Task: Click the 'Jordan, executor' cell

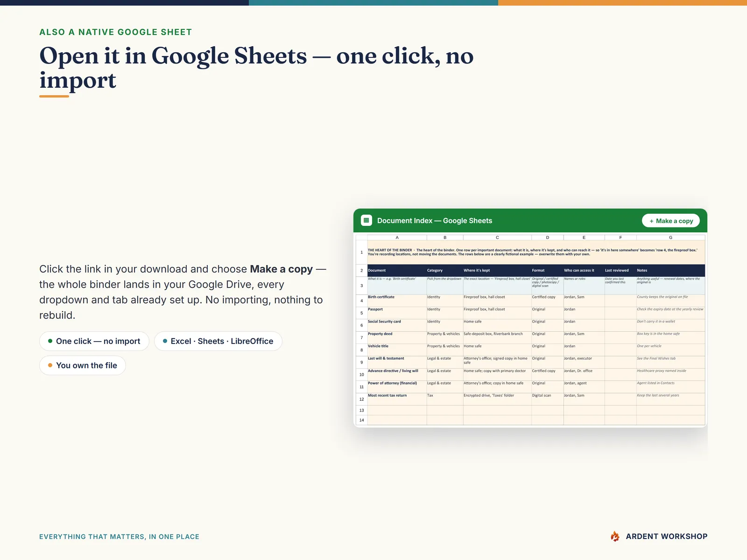Action: 584,362
